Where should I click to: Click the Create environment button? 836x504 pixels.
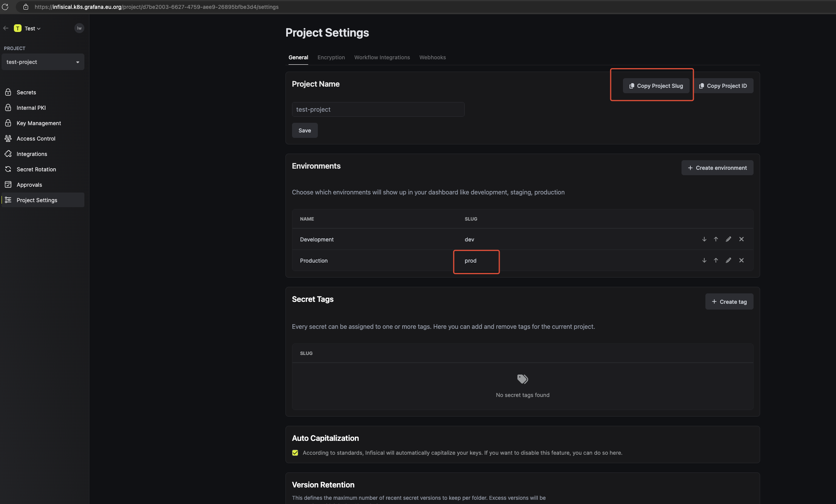[717, 168]
